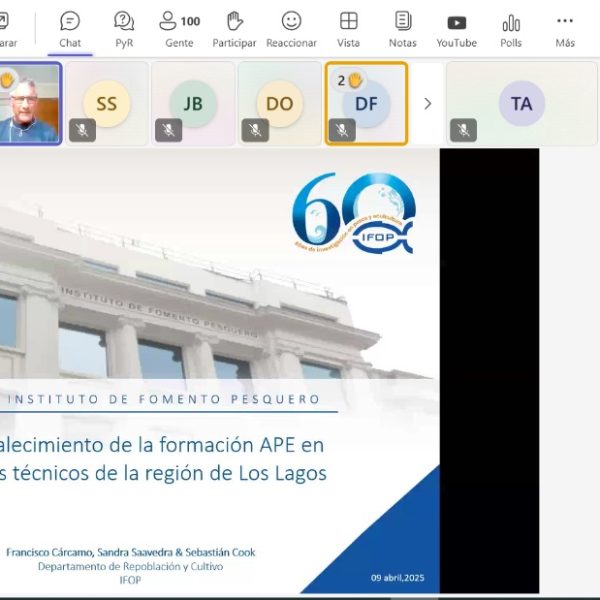Open the Polls app
Image resolution: width=600 pixels, height=600 pixels.
pyautogui.click(x=511, y=30)
